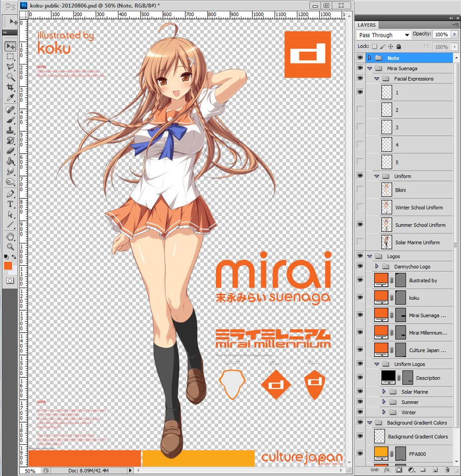Open the Layers panel options menu
461x476 pixels.
coord(456,25)
